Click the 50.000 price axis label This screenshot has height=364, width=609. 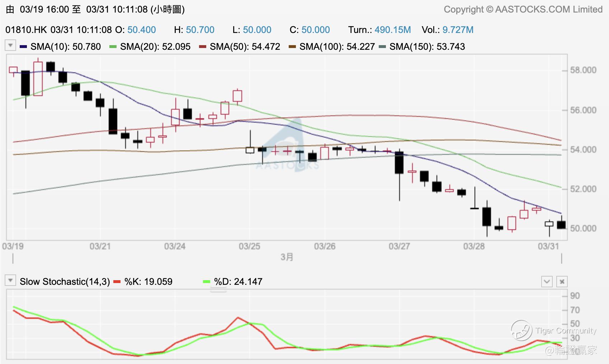(x=584, y=229)
